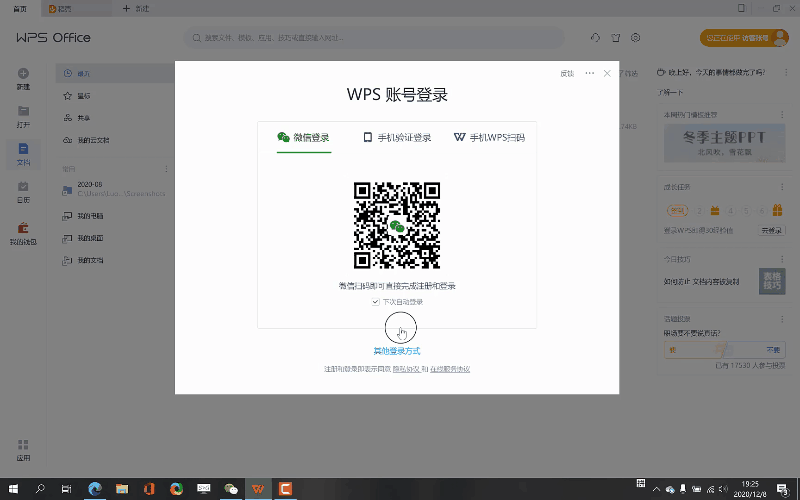This screenshot has width=800, height=500.
Task: Click the search box in WPS header
Action: point(374,38)
